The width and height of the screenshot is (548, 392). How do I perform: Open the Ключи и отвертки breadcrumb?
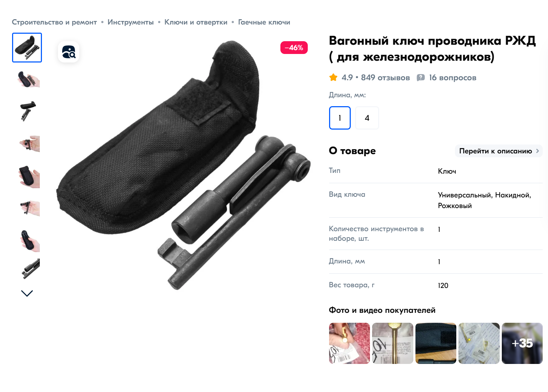pyautogui.click(x=196, y=22)
